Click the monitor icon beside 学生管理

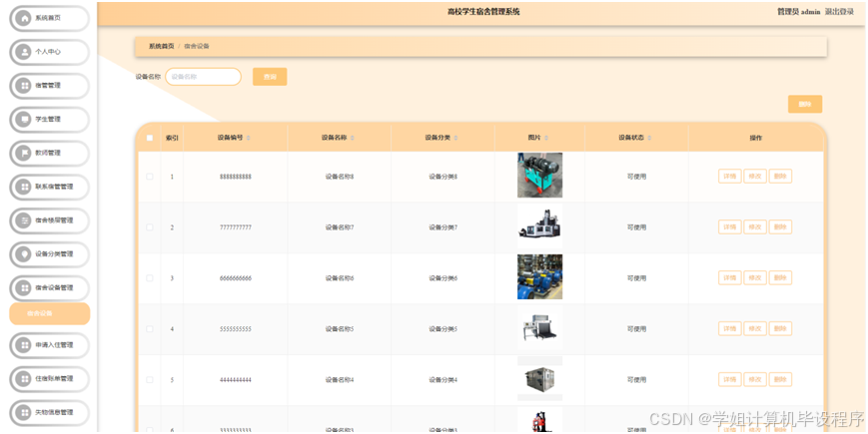point(23,120)
